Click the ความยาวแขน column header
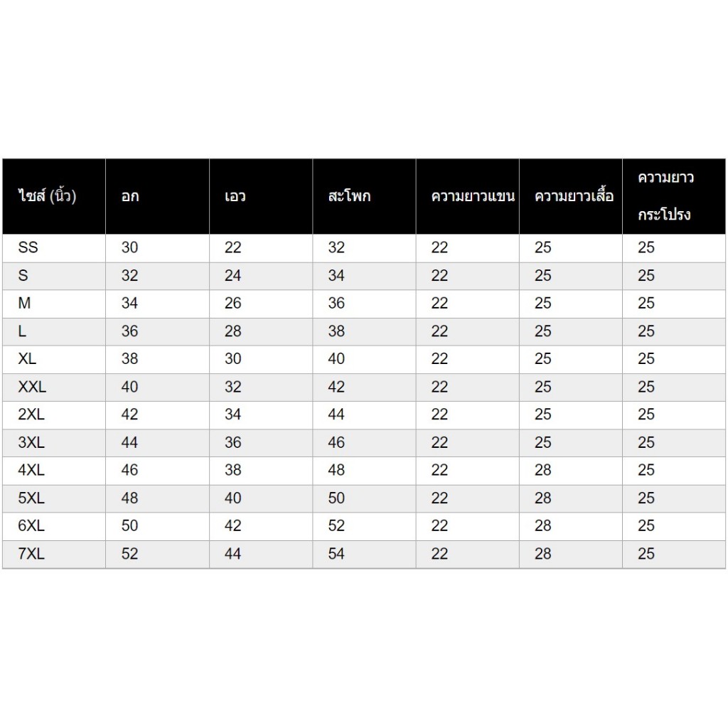Image resolution: width=728 pixels, height=728 pixels. [473, 196]
